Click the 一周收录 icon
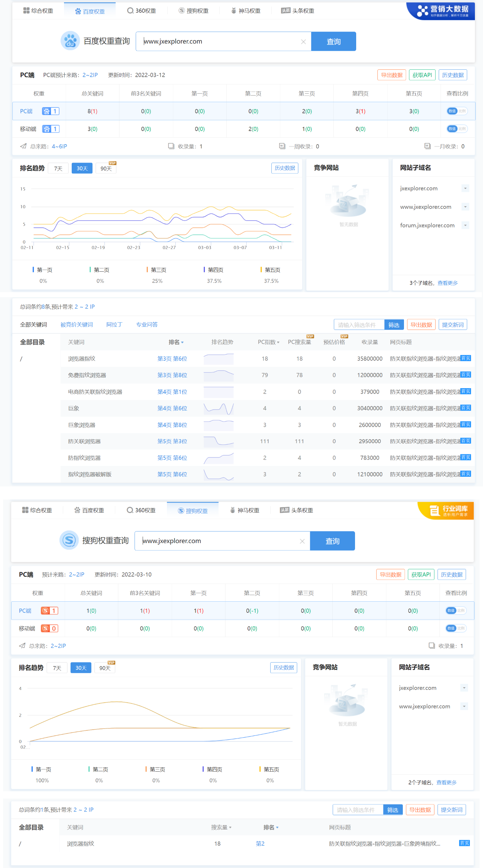 (x=282, y=146)
